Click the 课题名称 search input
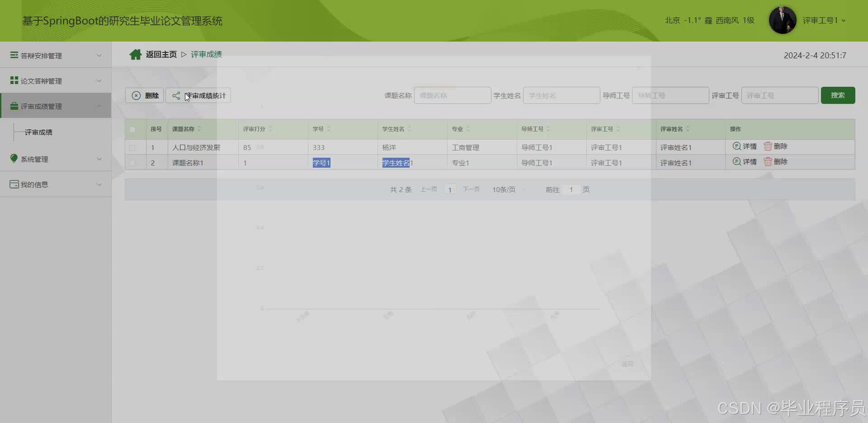Screen dimensions: 868x423 (453, 95)
